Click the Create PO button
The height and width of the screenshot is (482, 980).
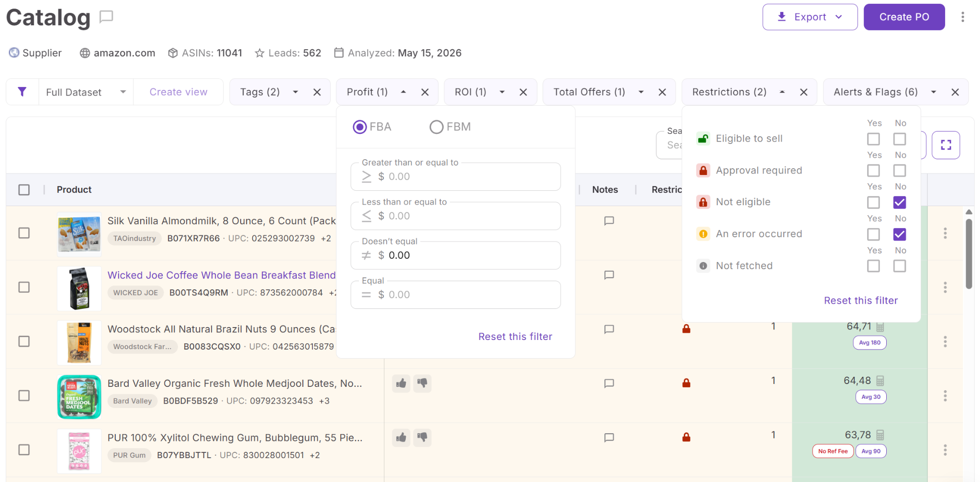pyautogui.click(x=904, y=17)
